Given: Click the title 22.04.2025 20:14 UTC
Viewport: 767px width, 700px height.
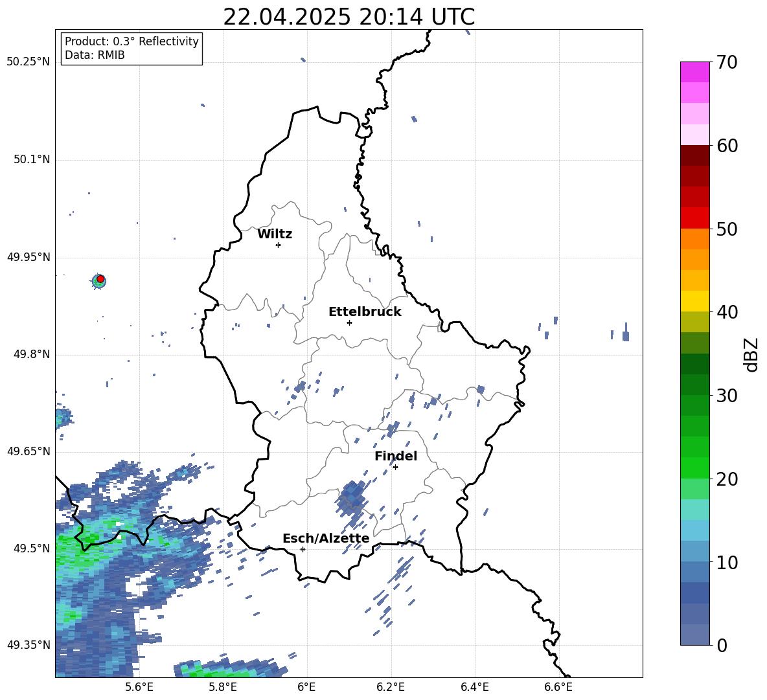Looking at the screenshot, I should [349, 17].
